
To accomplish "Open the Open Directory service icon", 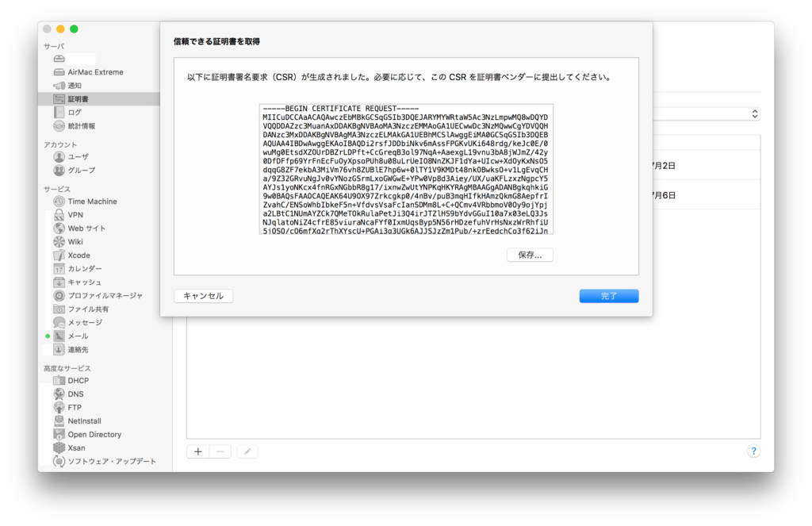I will click(59, 434).
